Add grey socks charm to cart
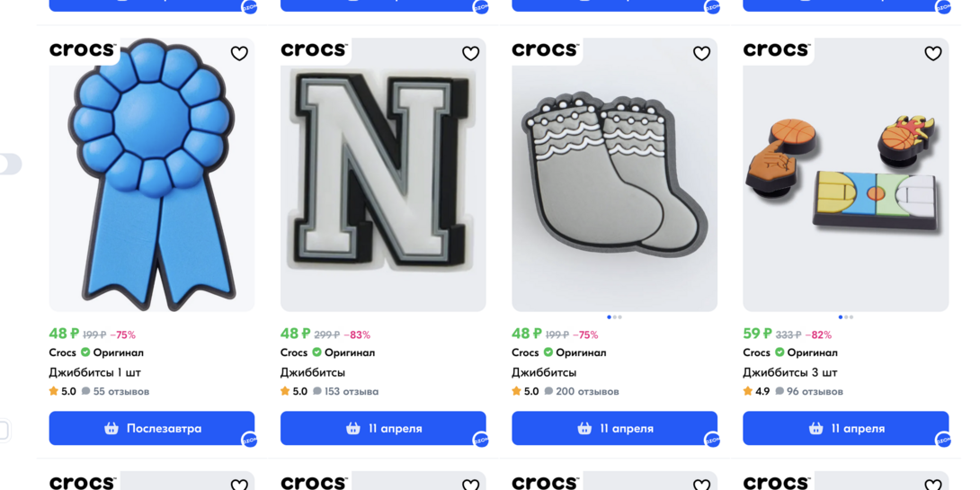The width and height of the screenshot is (980, 490). (x=614, y=428)
